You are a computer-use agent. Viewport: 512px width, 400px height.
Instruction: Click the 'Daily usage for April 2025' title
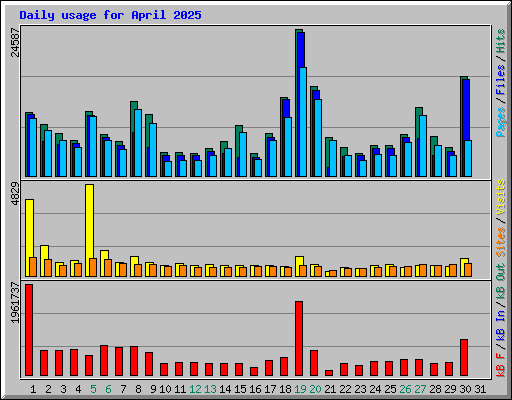coord(110,15)
